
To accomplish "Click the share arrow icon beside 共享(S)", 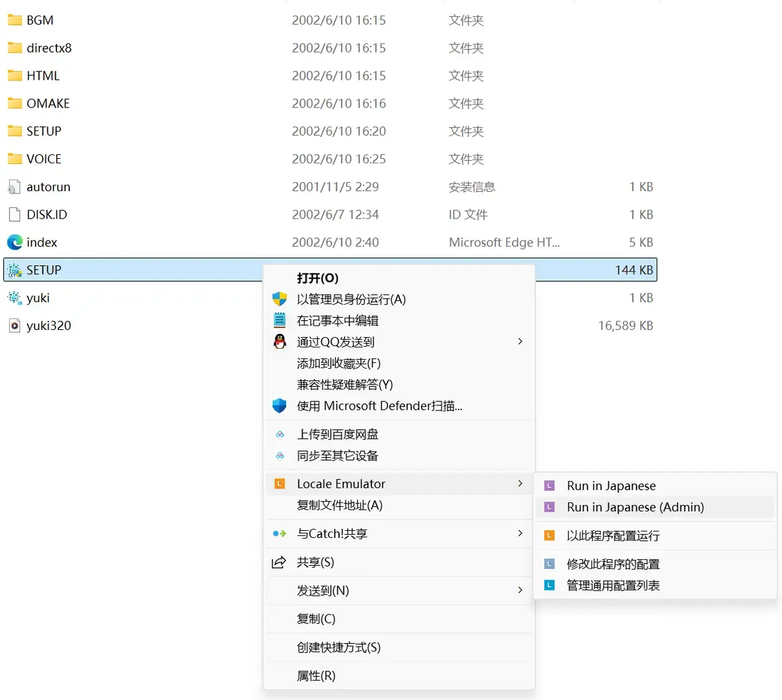I will [279, 562].
